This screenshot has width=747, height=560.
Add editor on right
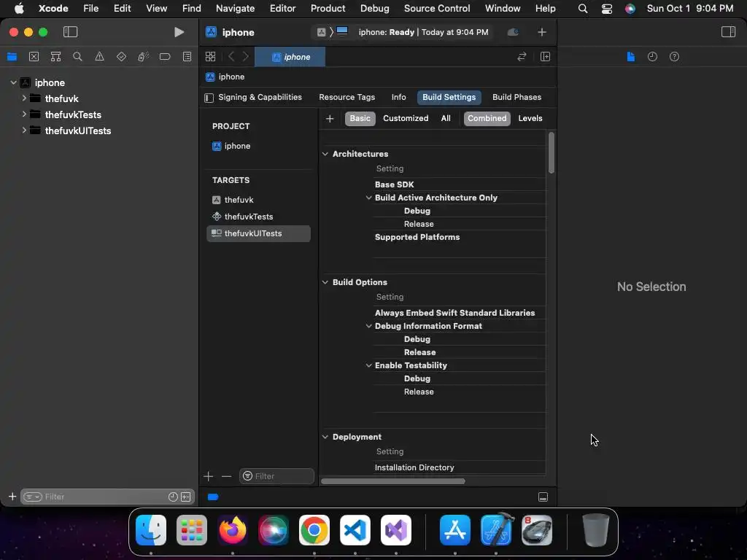pyautogui.click(x=545, y=57)
